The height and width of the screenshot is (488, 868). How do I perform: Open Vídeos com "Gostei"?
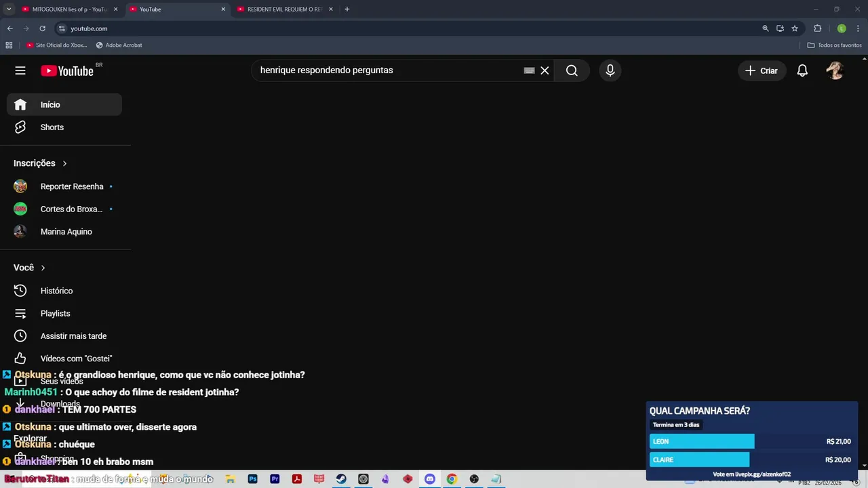coord(64,359)
